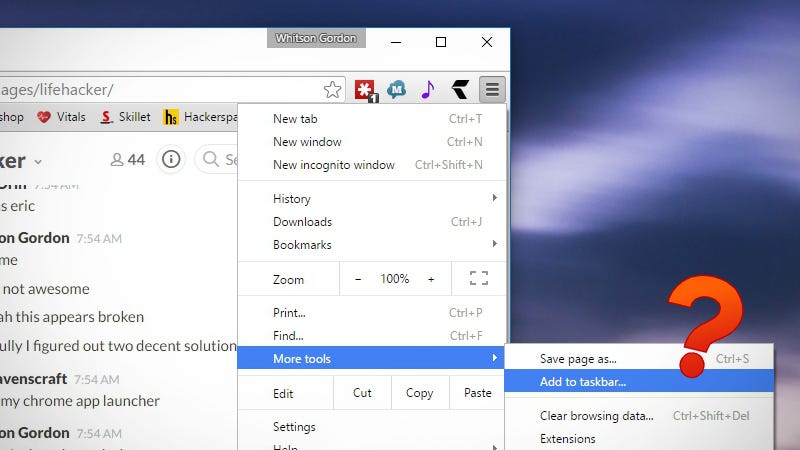This screenshot has width=800, height=450.
Task: Increase zoom with the plus button
Action: (x=431, y=279)
